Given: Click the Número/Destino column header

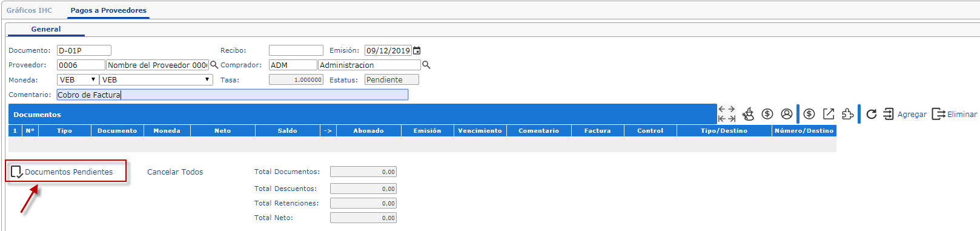Looking at the screenshot, I should 804,130.
